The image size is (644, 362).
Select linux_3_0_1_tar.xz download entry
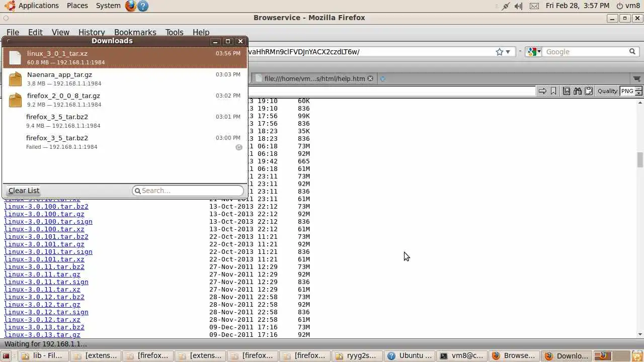click(x=125, y=57)
